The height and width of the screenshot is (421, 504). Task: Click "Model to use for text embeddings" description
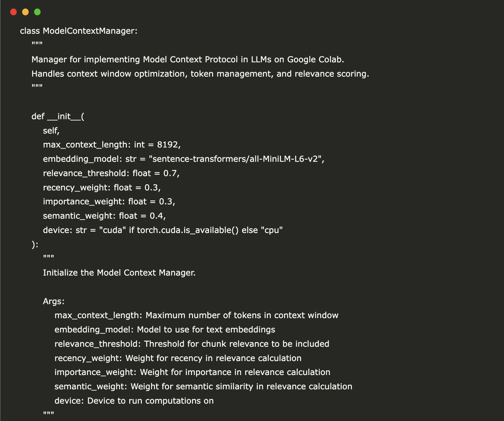206,330
